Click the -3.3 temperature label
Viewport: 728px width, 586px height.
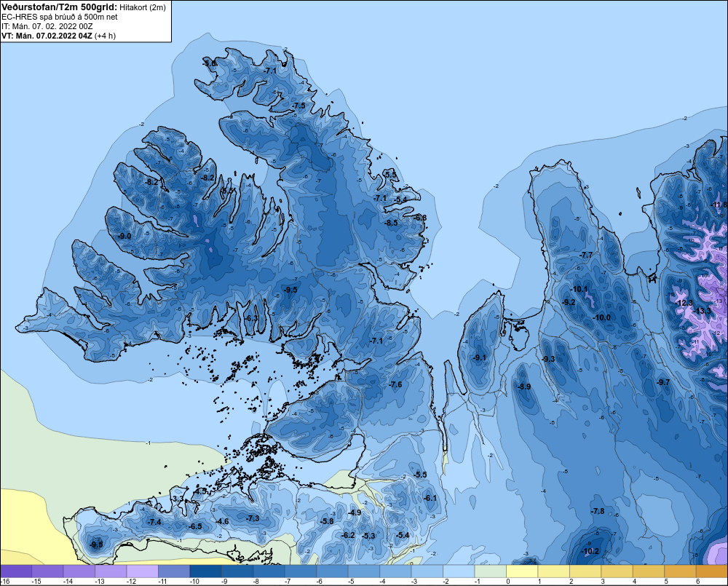pos(178,499)
